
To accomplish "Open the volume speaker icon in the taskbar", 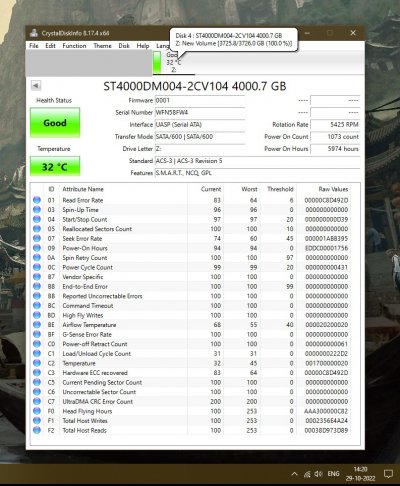I will click(319, 474).
